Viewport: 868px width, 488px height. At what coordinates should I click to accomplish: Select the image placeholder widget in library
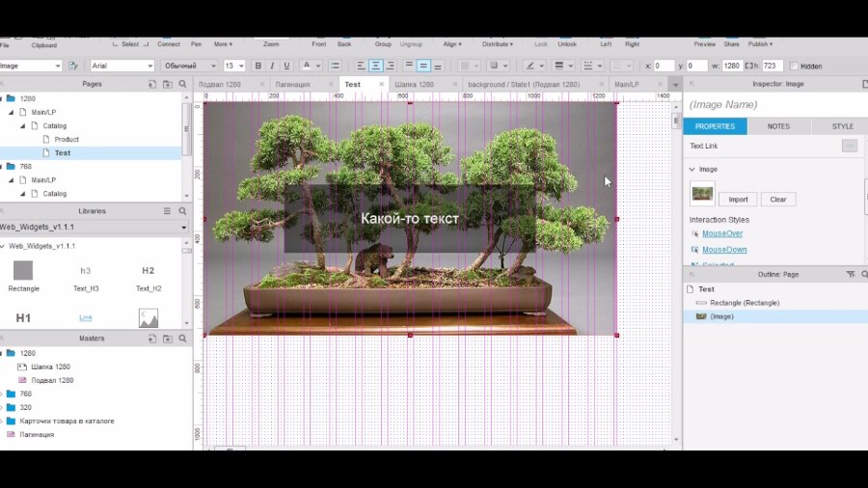point(149,317)
